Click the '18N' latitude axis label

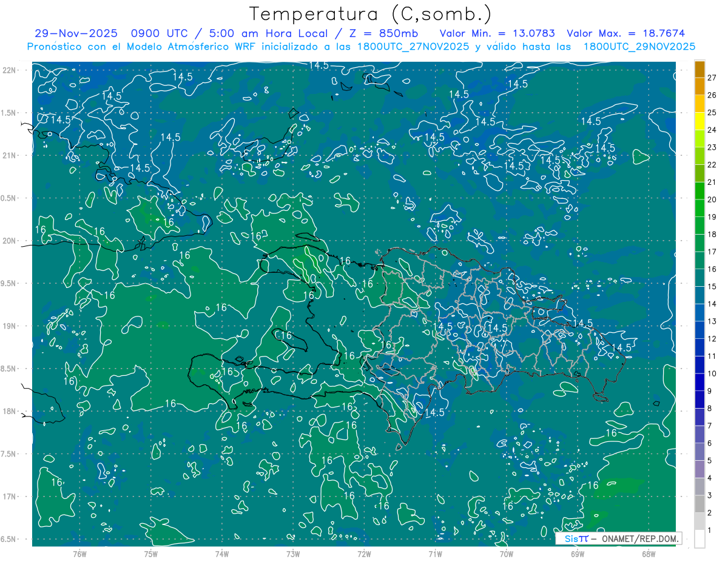click(9, 412)
